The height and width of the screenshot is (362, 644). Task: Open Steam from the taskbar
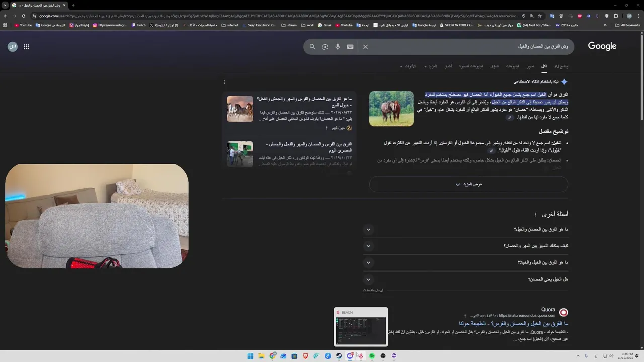click(339, 356)
